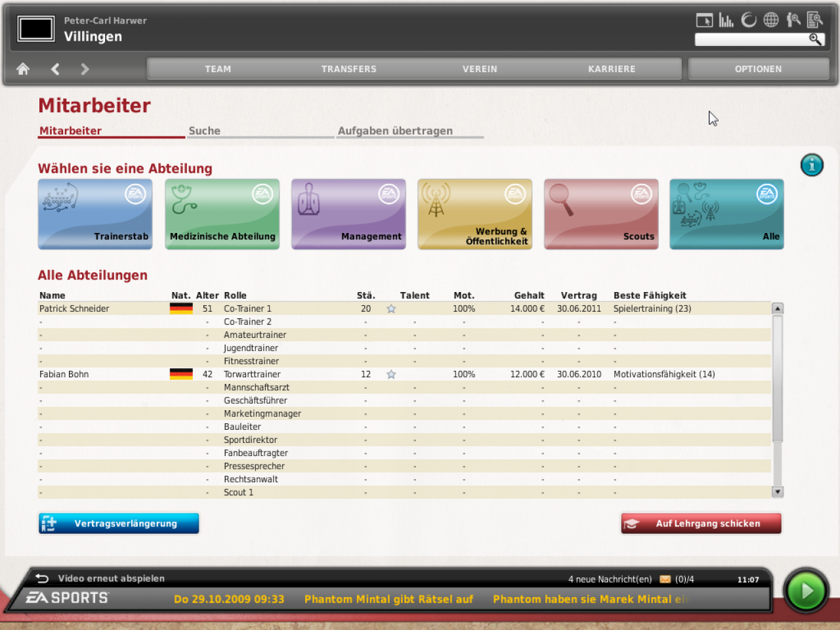The image size is (840, 630).
Task: Go to the home screen icon
Action: point(23,69)
